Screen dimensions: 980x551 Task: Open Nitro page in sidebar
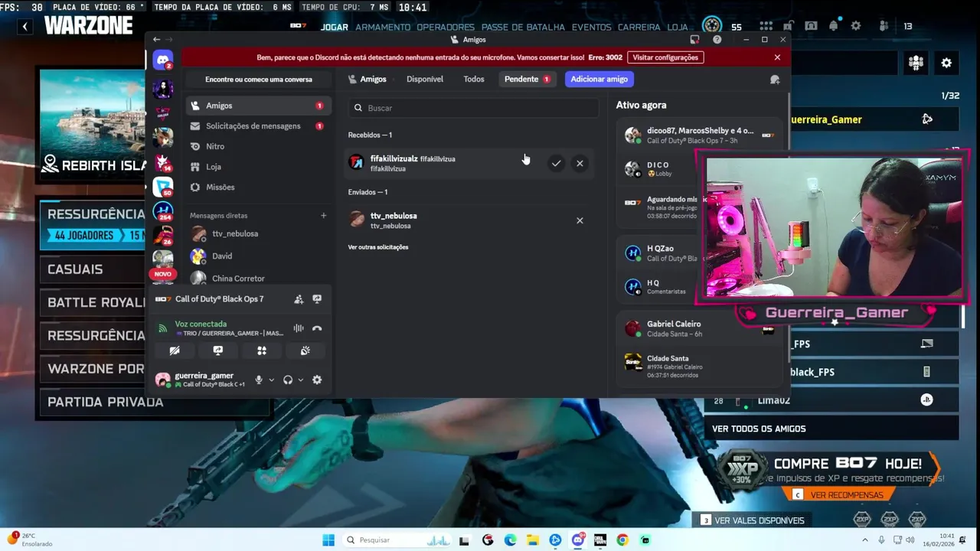point(258,146)
